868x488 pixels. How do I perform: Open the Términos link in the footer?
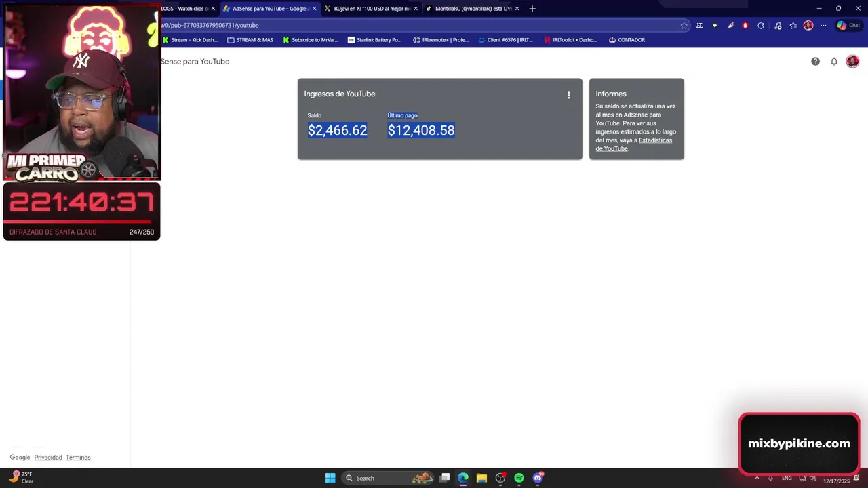[78, 457]
